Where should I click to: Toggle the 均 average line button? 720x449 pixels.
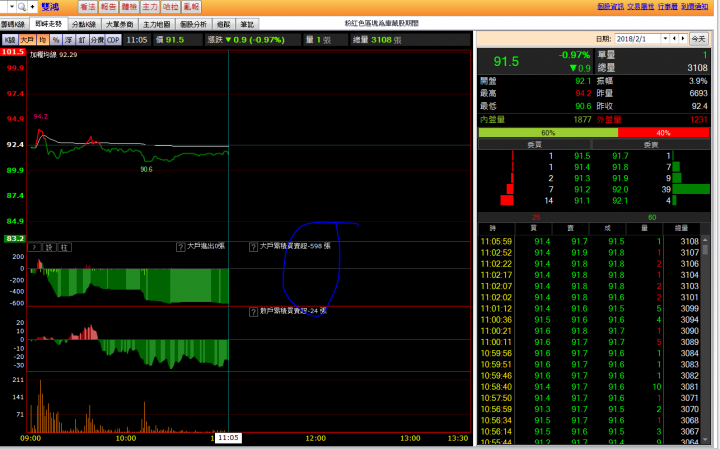(43, 40)
